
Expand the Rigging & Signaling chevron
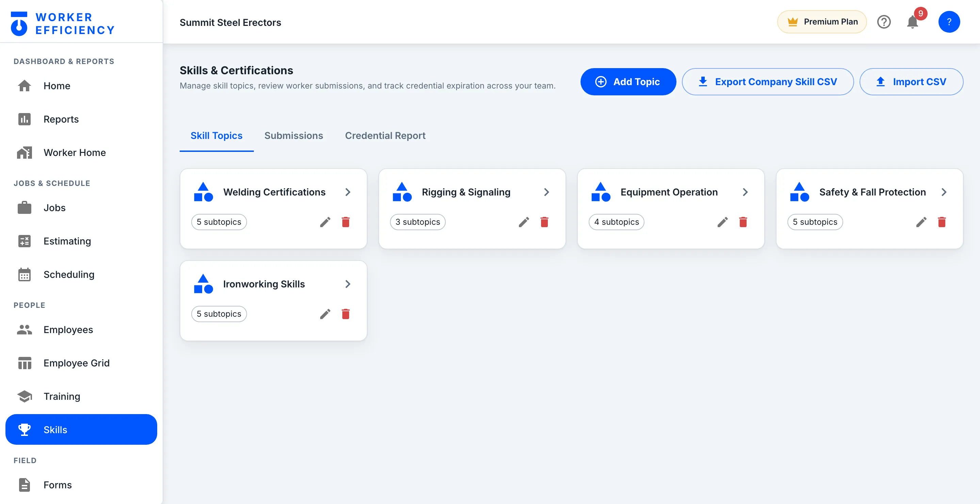tap(546, 192)
